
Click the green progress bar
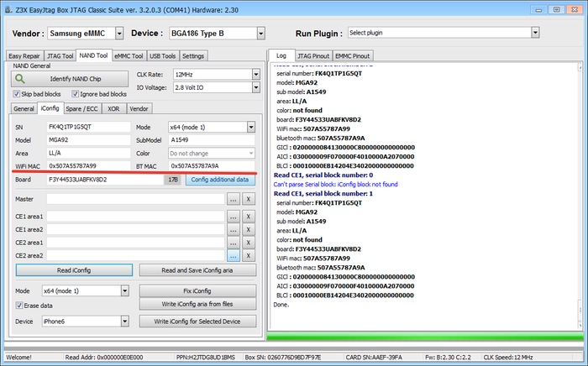425,336
